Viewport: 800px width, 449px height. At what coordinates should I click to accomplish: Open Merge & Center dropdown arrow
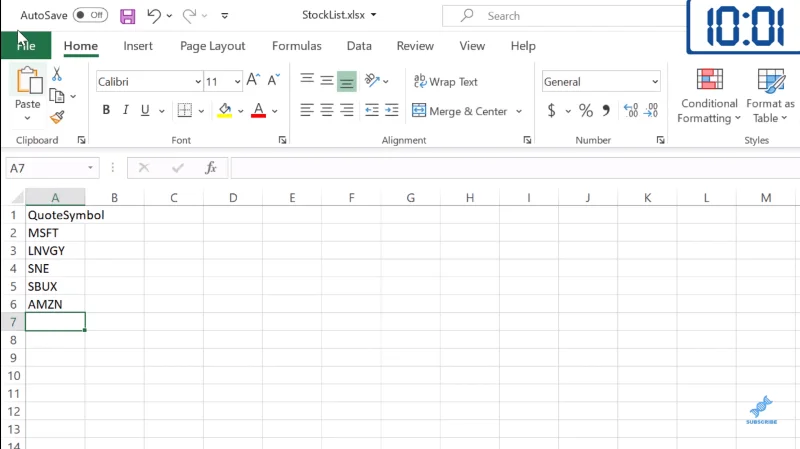[x=519, y=111]
